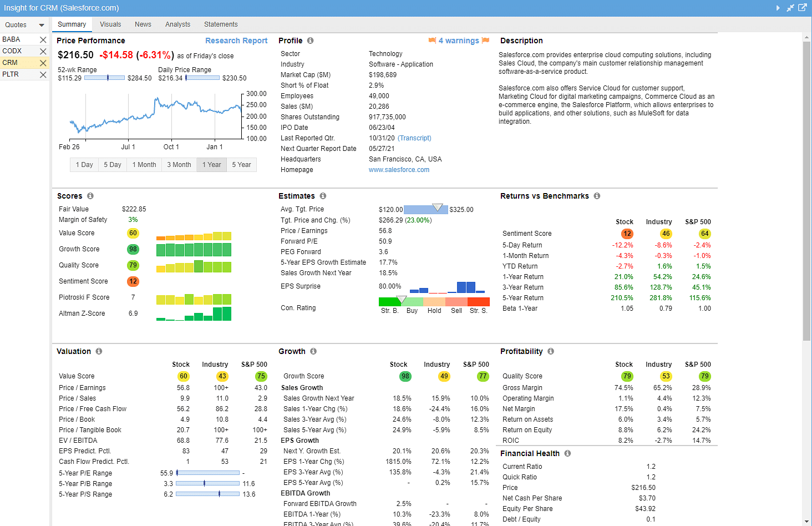Click the Tgt. Price $266.29 (23.00%) value
This screenshot has width=812, height=526.
pos(405,220)
